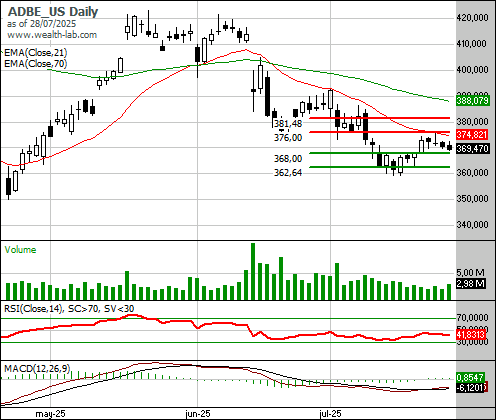496x420 pixels.
Task: Click the 360,000 price axis label
Action: pyautogui.click(x=472, y=173)
